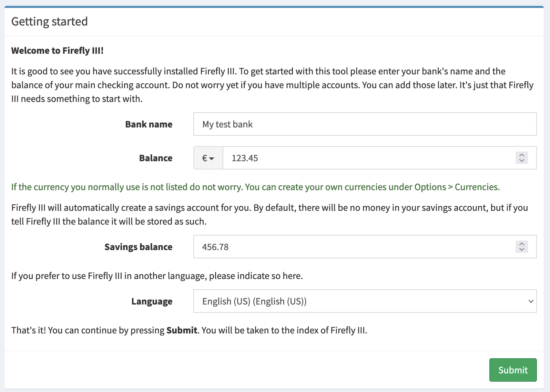Open the € currency dropdown
Viewport: 550px width, 392px height.
click(208, 158)
